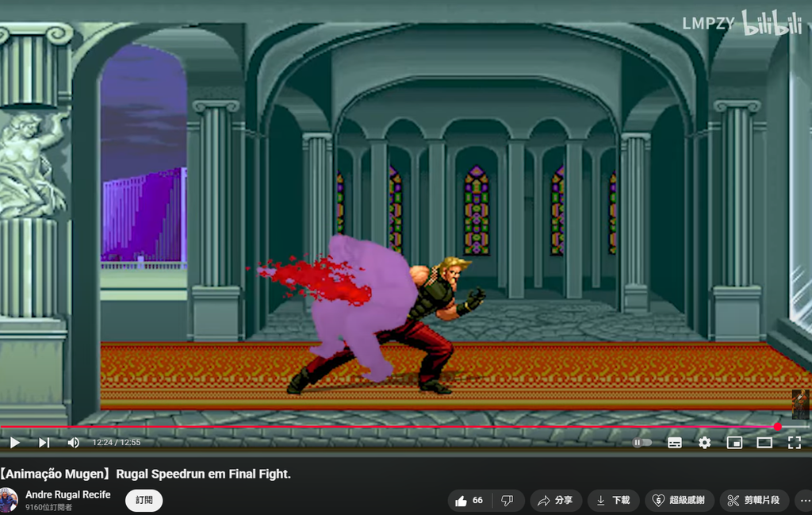This screenshot has width=812, height=515.
Task: Like the video with thumbs up
Action: point(469,501)
